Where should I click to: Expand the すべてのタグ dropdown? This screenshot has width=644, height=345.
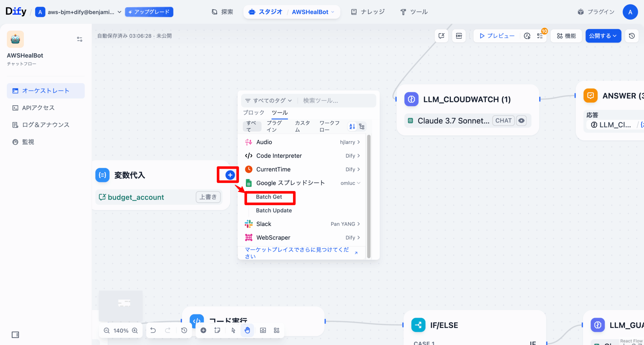[268, 100]
